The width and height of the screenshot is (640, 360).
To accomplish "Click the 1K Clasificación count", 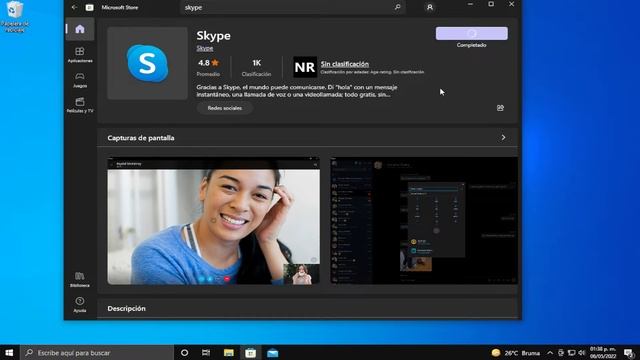I will pos(256,67).
